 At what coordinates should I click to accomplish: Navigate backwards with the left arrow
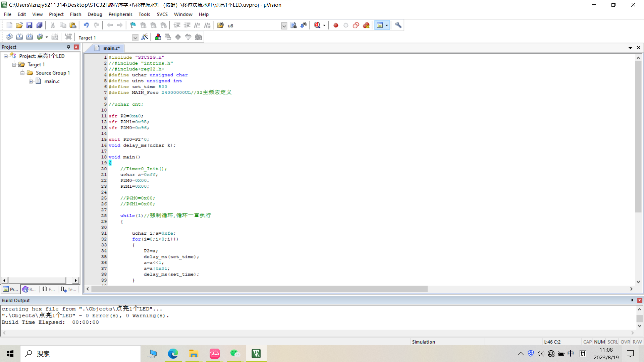[x=110, y=25]
